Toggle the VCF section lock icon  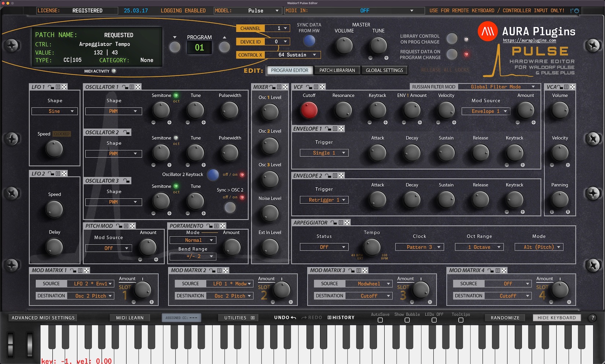coord(309,87)
